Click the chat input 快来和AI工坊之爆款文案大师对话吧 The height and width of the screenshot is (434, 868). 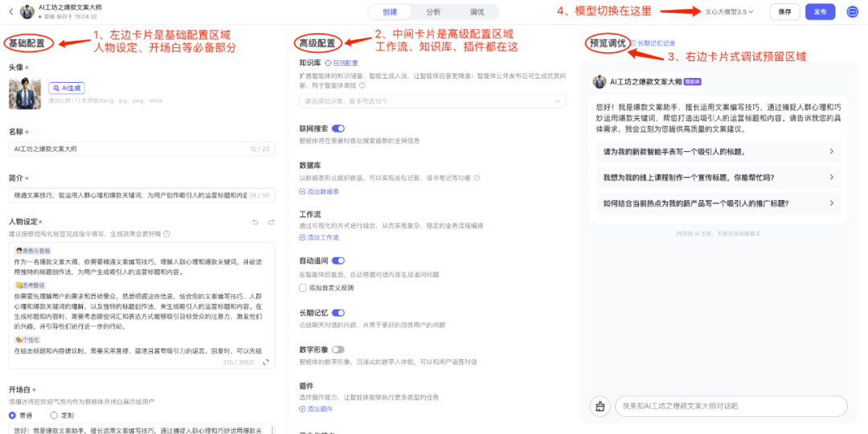pyautogui.click(x=731, y=407)
